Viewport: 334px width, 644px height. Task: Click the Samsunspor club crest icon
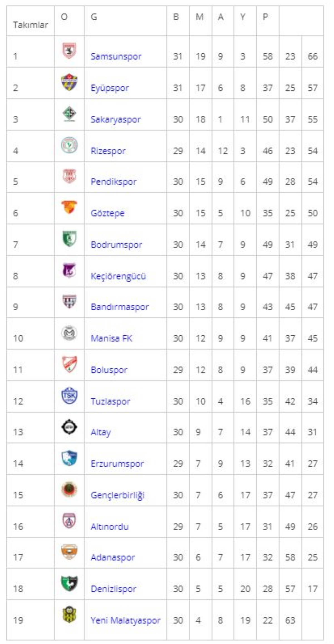click(x=69, y=51)
